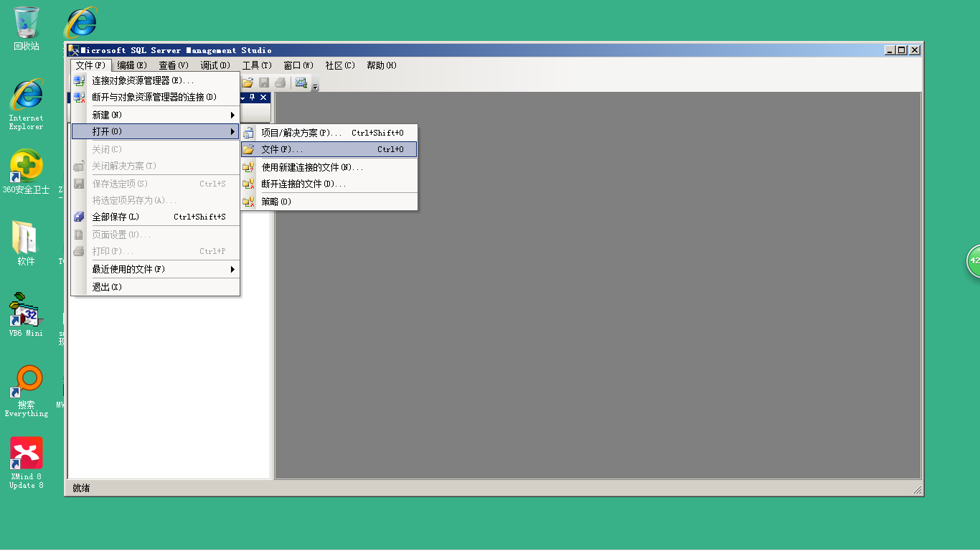Choose 断开与对象资源管理器的连接 menu entry
The height and width of the screenshot is (551, 980).
point(156,97)
